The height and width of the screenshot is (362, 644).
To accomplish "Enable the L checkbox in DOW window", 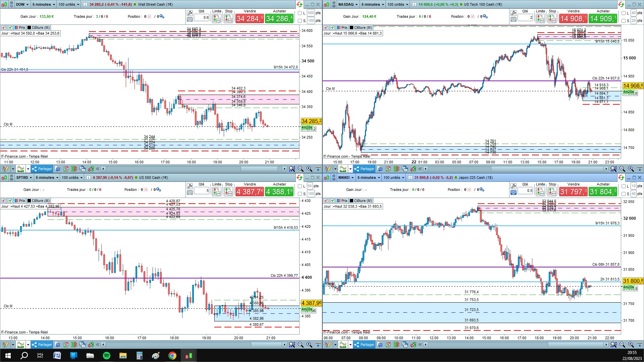I will tap(300, 13).
